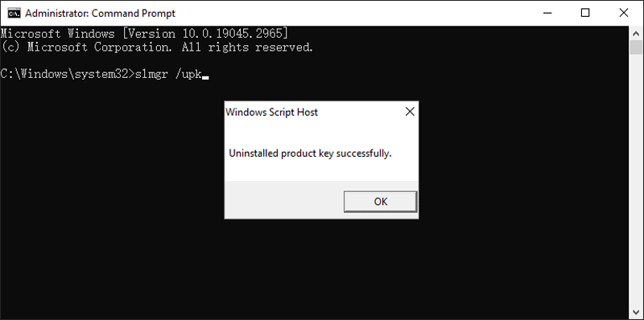Confirm the message with OK
644x320 pixels.
coord(380,202)
